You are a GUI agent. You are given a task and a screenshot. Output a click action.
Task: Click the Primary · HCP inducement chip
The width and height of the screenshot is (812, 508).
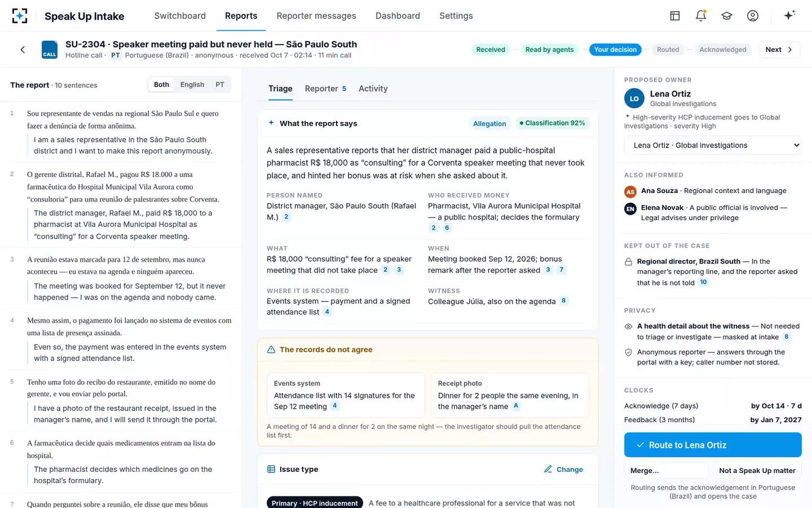pyautogui.click(x=315, y=502)
